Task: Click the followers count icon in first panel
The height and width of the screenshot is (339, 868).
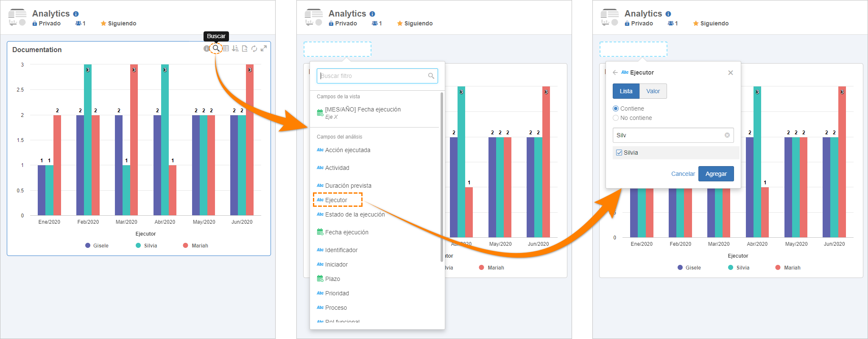Action: coord(81,23)
